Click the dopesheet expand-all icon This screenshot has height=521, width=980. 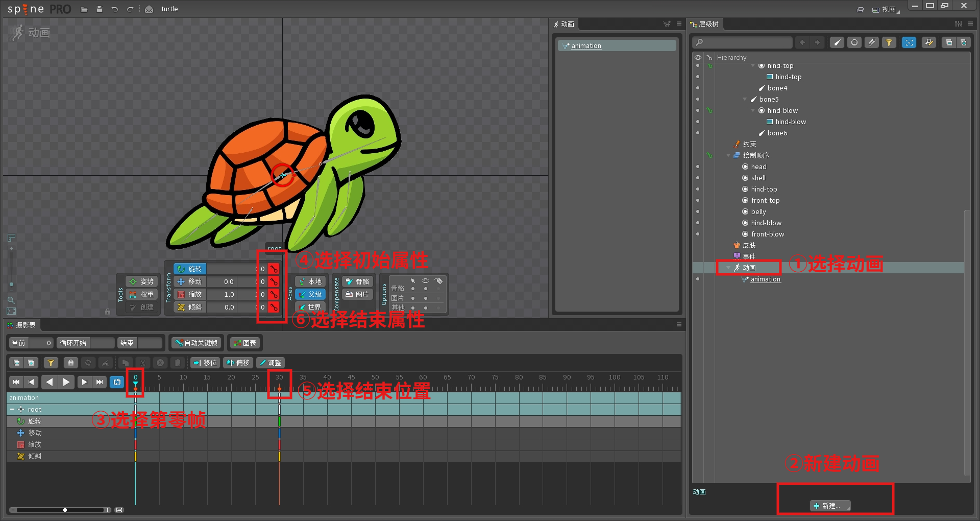[x=31, y=363]
